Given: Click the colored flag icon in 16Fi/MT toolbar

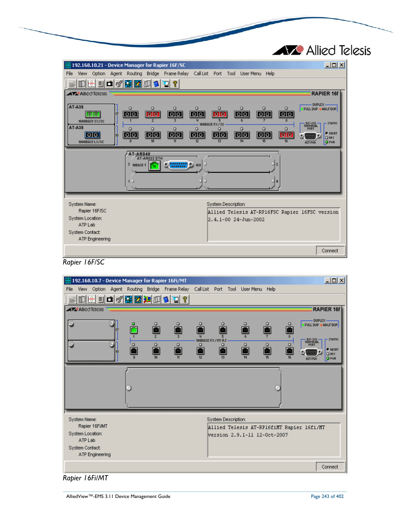Looking at the screenshot, I should (x=147, y=299).
